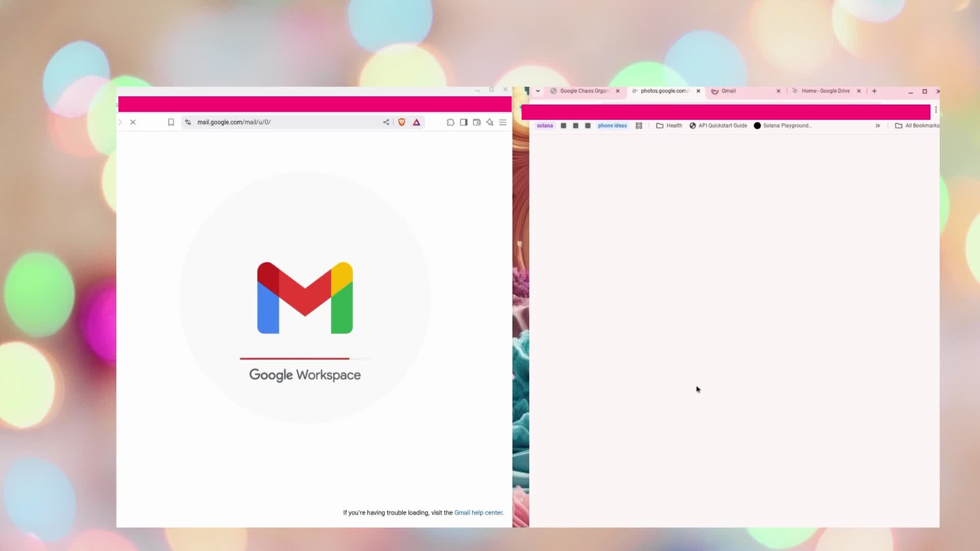Open the Health bookmarks folder
This screenshot has width=980, height=551.
(x=669, y=126)
